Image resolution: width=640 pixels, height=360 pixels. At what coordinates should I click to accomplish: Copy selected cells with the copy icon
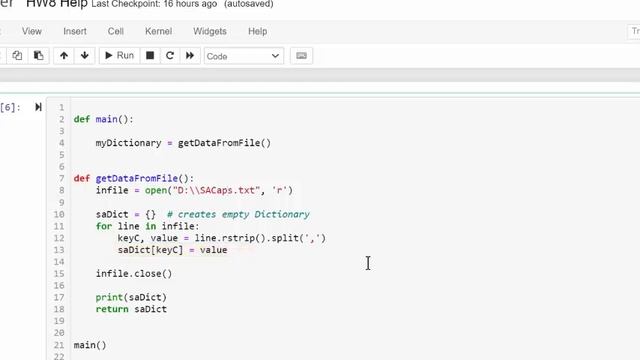tap(17, 56)
